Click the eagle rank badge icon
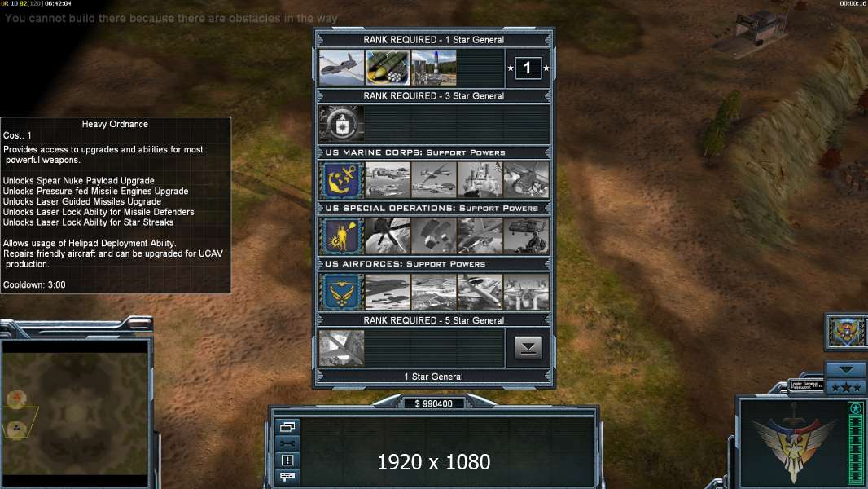The height and width of the screenshot is (489, 868). tap(846, 331)
